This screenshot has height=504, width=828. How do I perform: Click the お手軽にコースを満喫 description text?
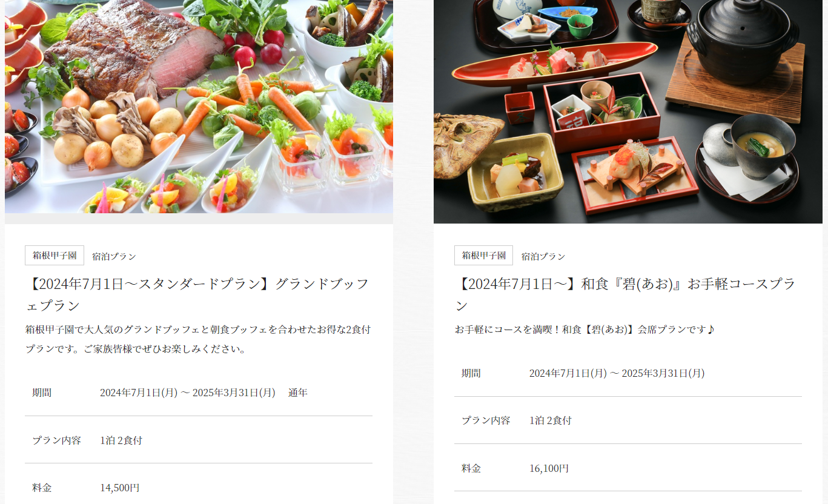tap(585, 330)
